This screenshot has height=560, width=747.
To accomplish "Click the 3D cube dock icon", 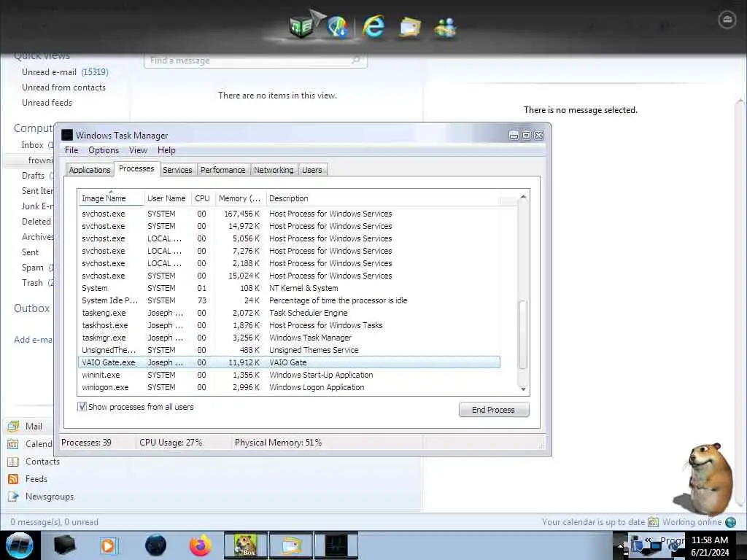I will click(301, 26).
